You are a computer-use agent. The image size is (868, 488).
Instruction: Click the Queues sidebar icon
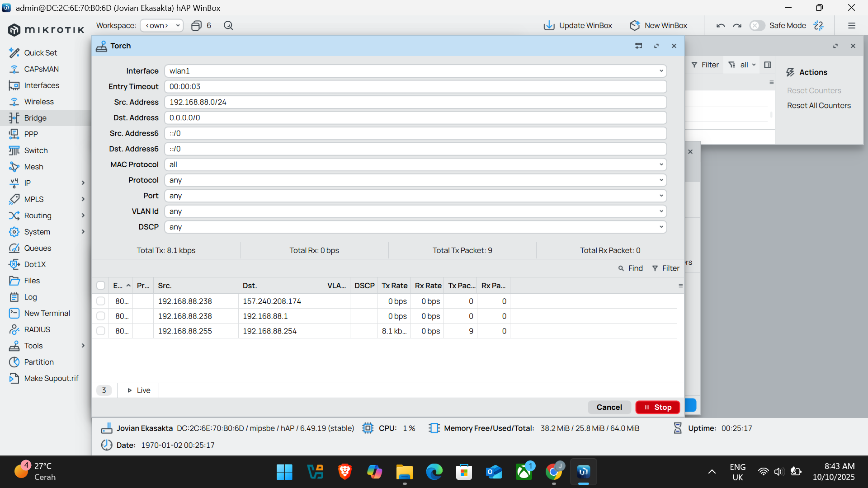[x=14, y=248]
